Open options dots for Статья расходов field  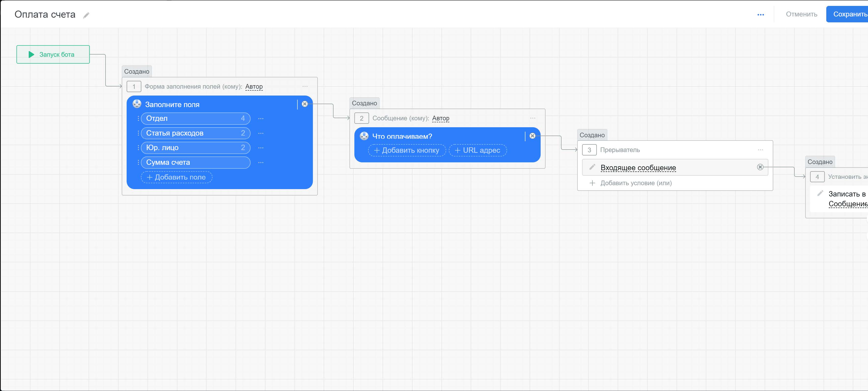261,133
